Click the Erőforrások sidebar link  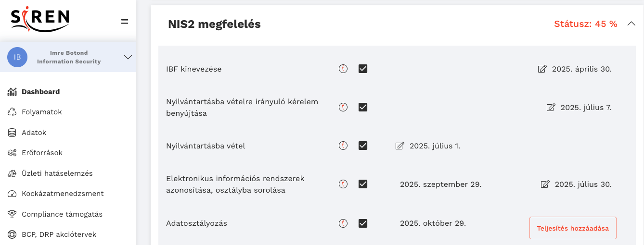(42, 153)
